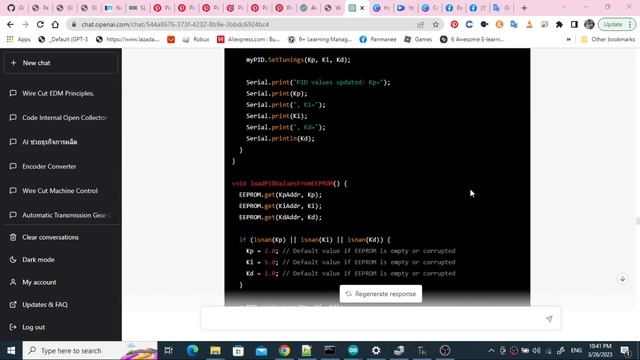
Task: Open 9+ Learning Manag... bookmark
Action: pos(320,39)
